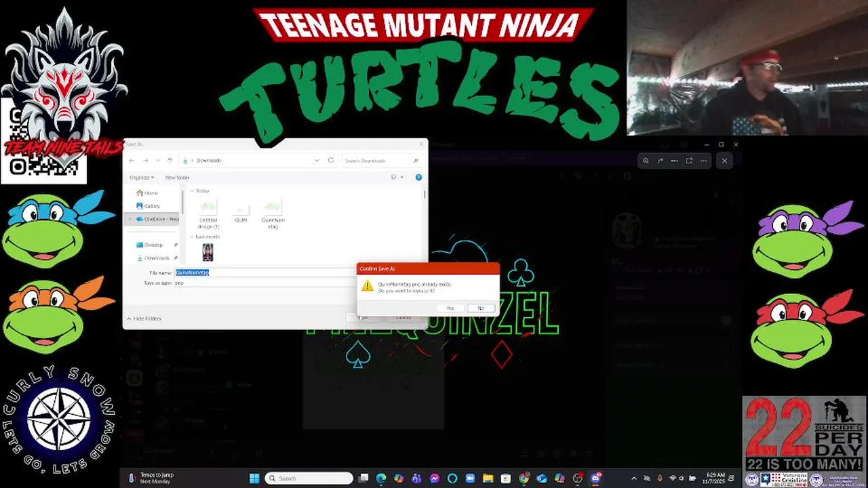Image resolution: width=868 pixels, height=488 pixels.
Task: Click the File name input field
Action: (x=264, y=272)
